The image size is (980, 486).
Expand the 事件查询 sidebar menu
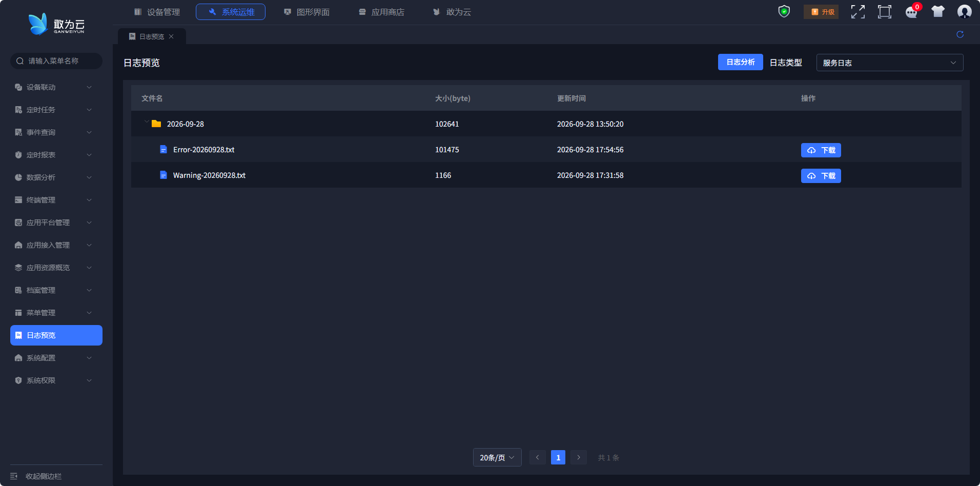(56, 132)
